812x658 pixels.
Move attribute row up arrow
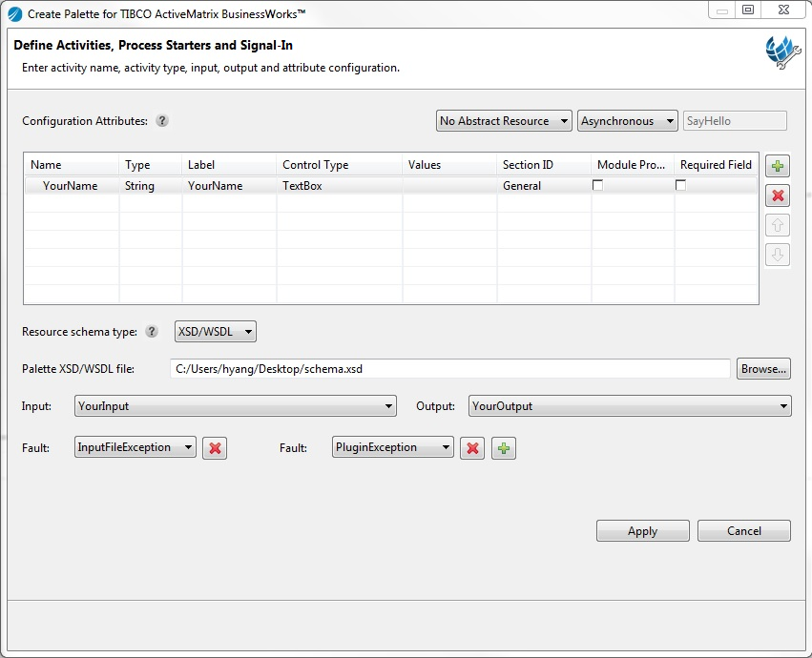(x=778, y=225)
